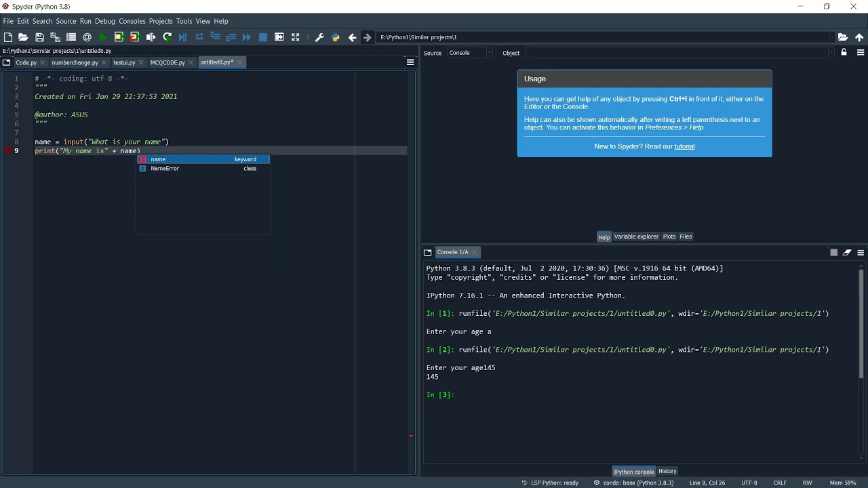Open the Search menu
This screenshot has height=488, width=868.
coord(42,21)
